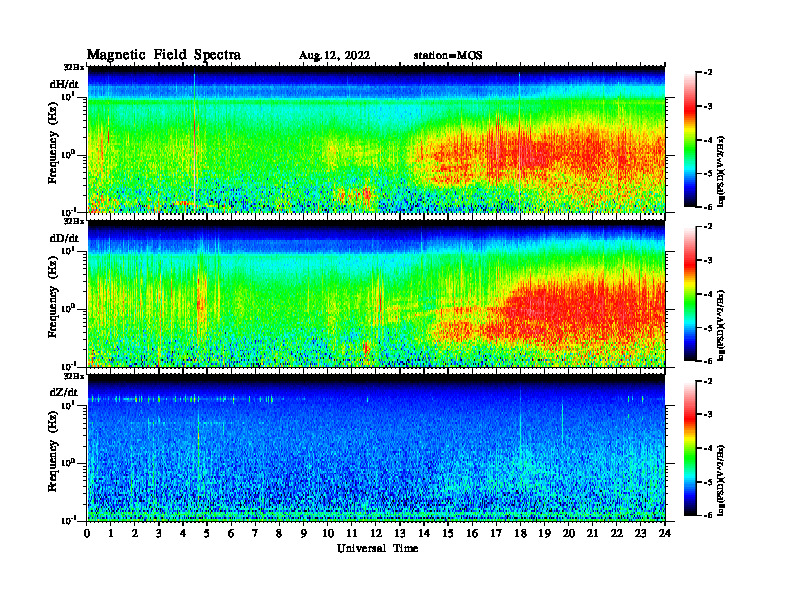Click hour tick label "15" on time axis
The width and height of the screenshot is (792, 612).
coord(448,534)
